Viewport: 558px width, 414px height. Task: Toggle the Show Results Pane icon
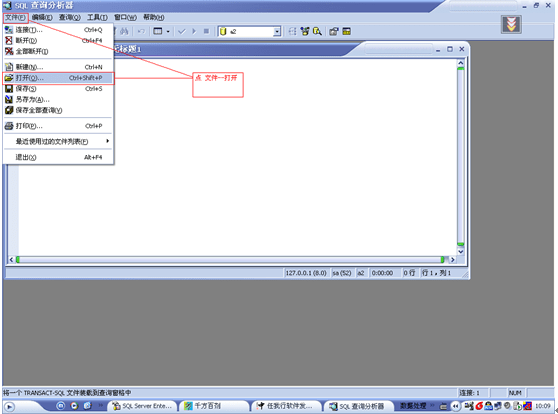pos(346,32)
